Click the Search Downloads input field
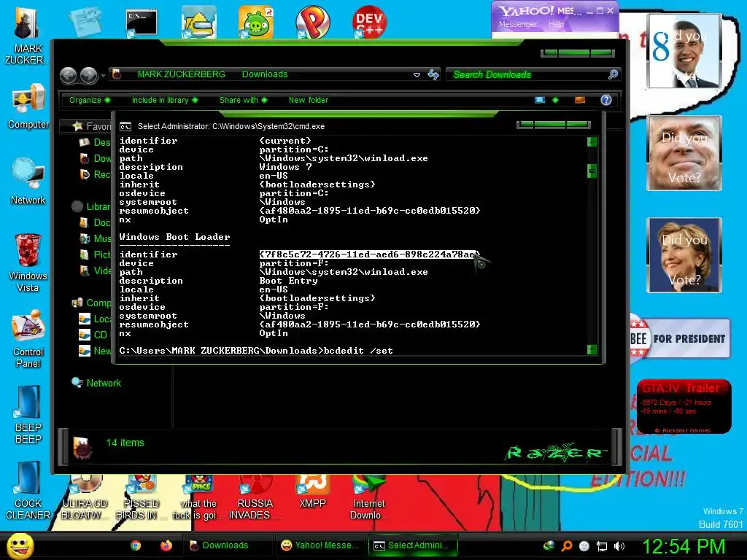This screenshot has height=560, width=747. [529, 75]
